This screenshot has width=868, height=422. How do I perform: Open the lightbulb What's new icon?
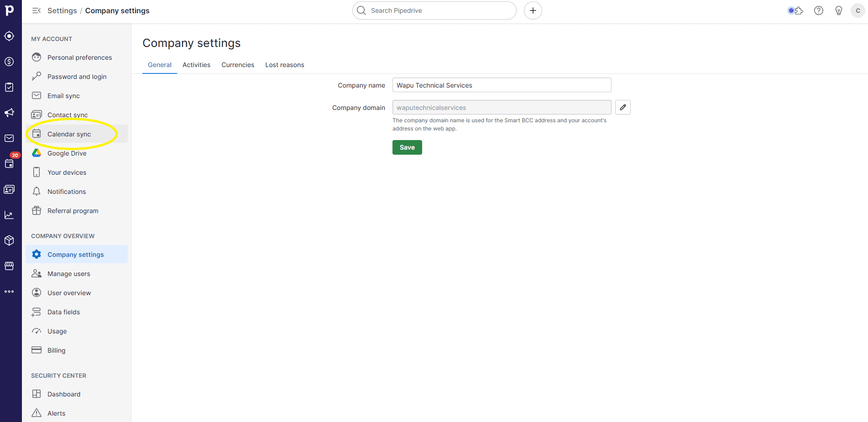click(x=839, y=10)
